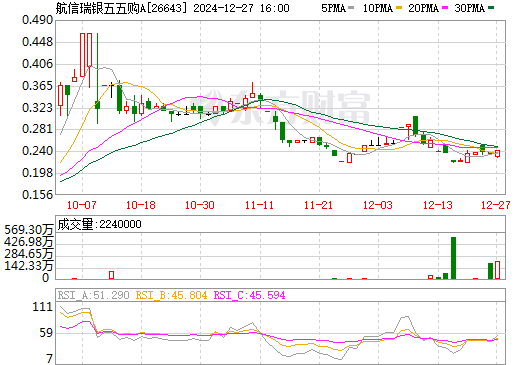Screen dimensions: 520x365
Task: Click the 5PMA legend label
Action: pos(333,8)
